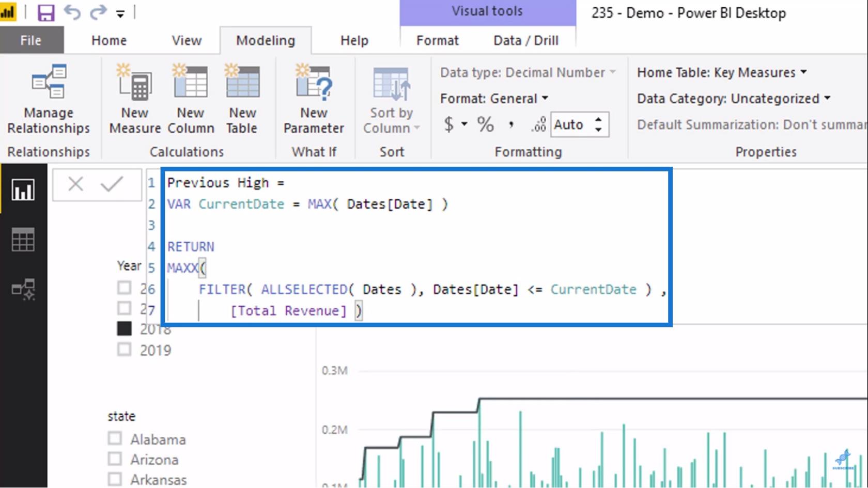Click CurrentDate variable on line 2
This screenshot has height=488, width=868.
(x=241, y=204)
